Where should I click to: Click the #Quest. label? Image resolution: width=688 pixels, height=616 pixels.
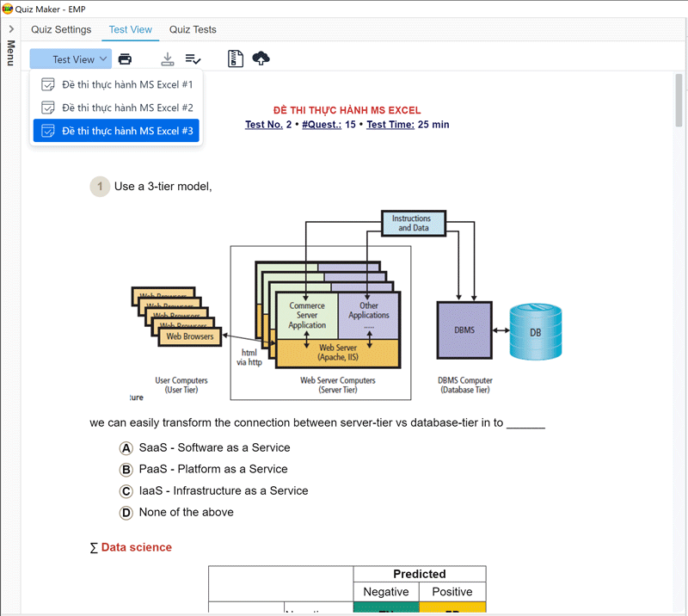point(322,125)
